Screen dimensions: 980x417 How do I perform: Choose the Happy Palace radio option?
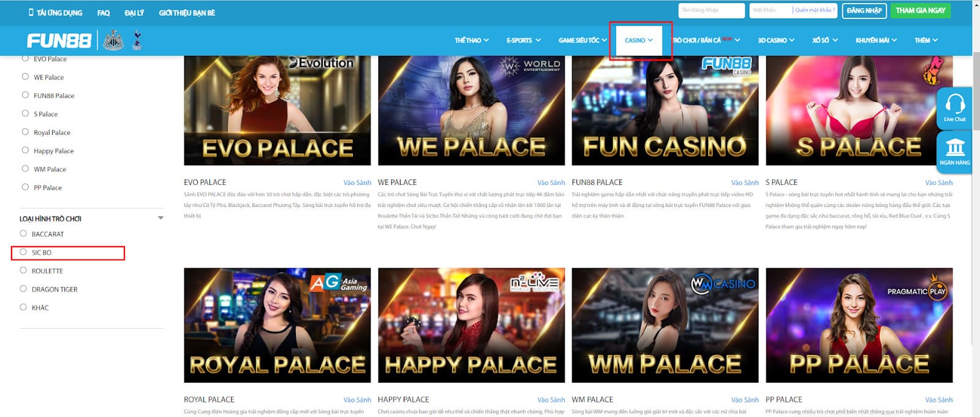(25, 150)
